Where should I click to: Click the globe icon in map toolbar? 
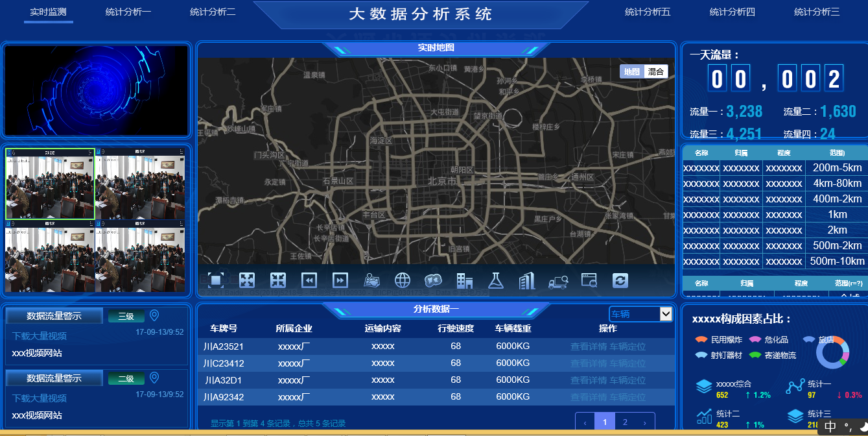click(403, 280)
